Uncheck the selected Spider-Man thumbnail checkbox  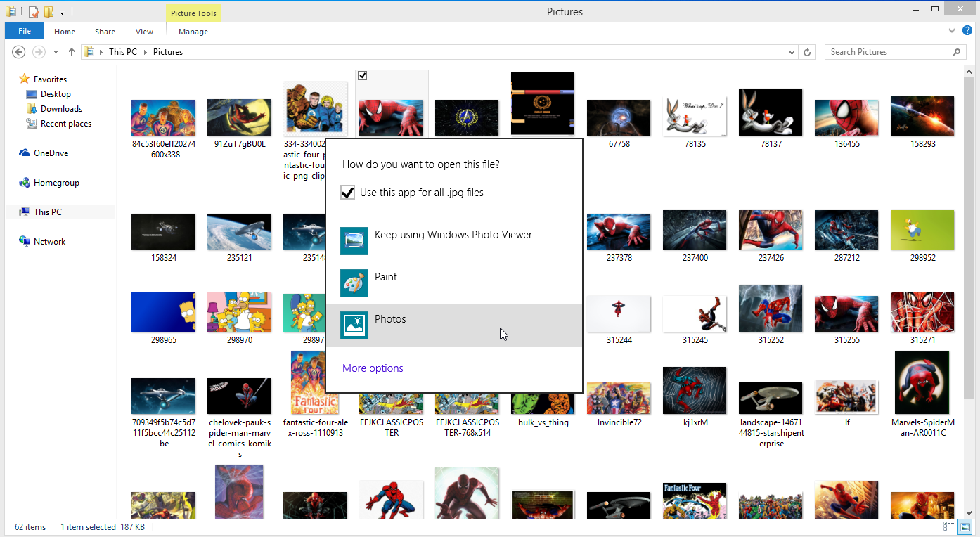point(363,76)
